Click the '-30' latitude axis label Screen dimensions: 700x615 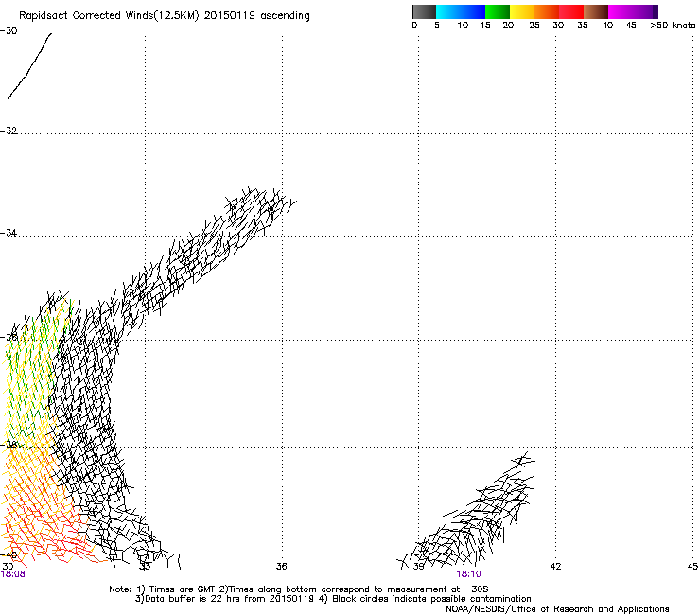click(x=9, y=31)
